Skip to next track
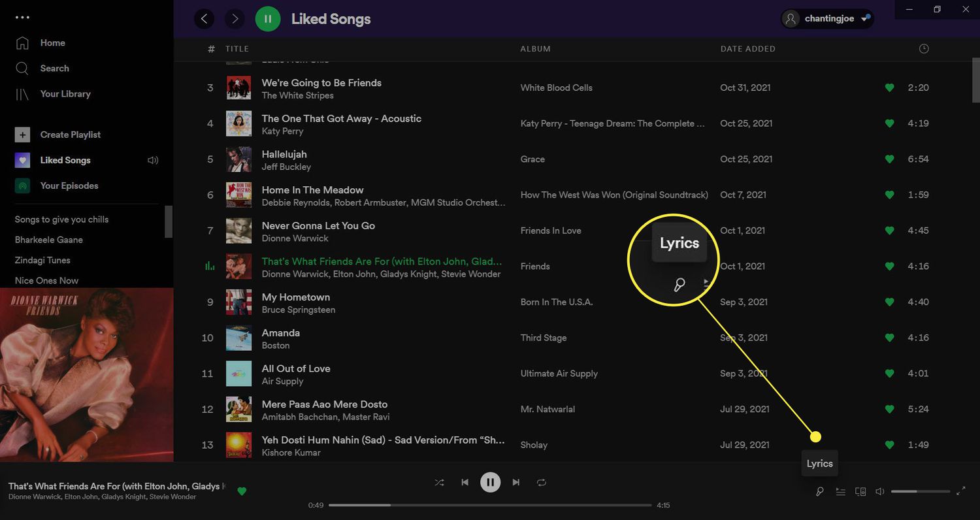This screenshot has width=980, height=520. coord(516,482)
